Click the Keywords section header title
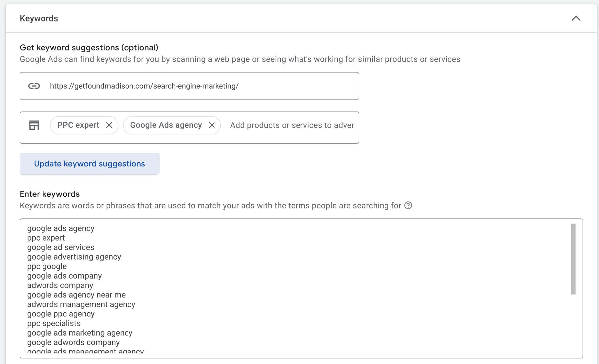This screenshot has height=364, width=599. 39,18
